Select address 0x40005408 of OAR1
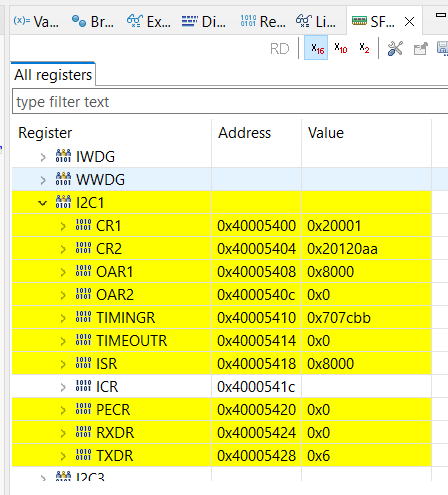Viewport: 448px width, 495px height. (x=256, y=272)
